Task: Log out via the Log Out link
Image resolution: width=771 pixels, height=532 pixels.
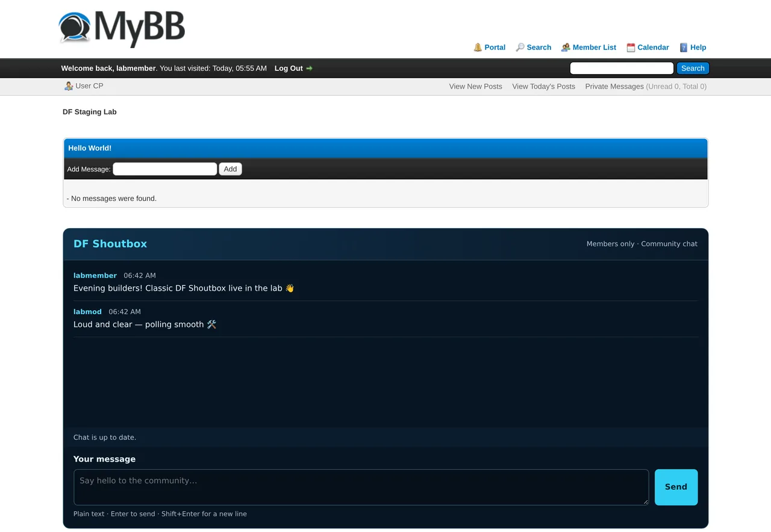Action: pyautogui.click(x=289, y=69)
